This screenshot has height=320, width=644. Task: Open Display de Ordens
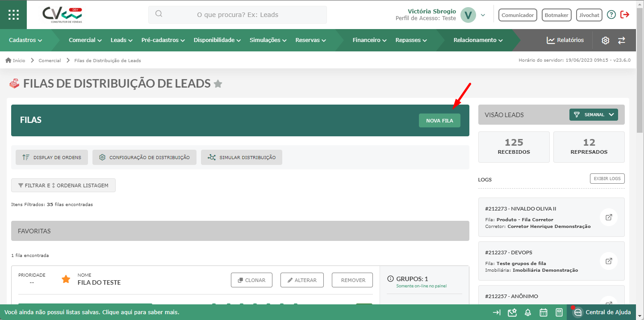(52, 157)
